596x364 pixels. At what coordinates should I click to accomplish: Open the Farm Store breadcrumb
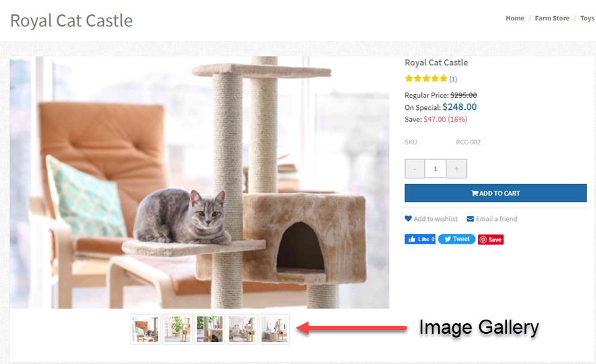pyautogui.click(x=552, y=19)
